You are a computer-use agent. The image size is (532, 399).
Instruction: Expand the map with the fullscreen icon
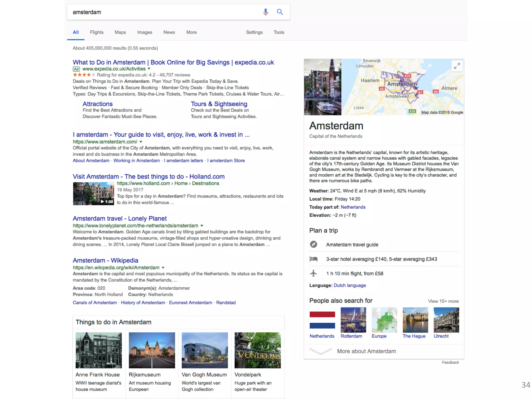[x=457, y=66]
